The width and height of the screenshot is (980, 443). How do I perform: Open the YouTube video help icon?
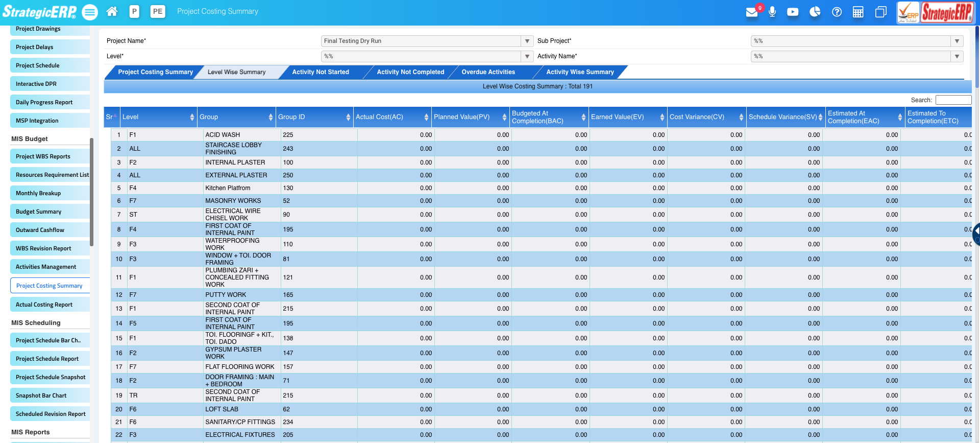(793, 12)
